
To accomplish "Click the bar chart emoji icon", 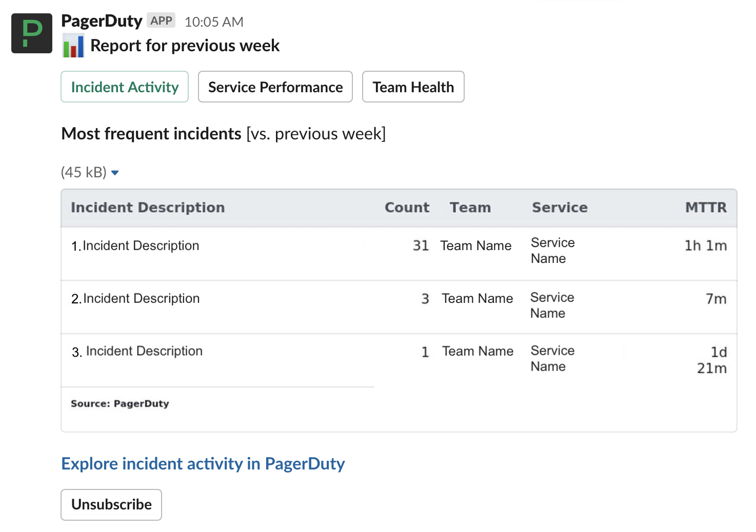I will click(x=73, y=46).
